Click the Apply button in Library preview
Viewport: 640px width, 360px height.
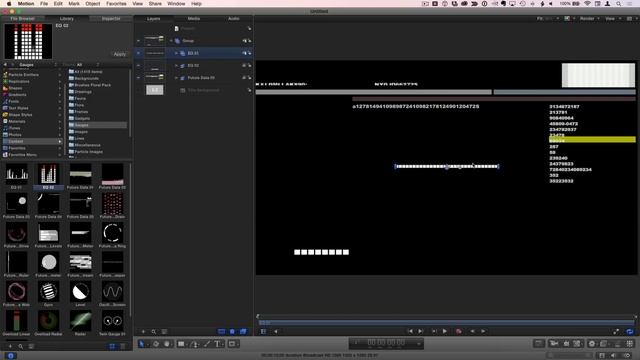pyautogui.click(x=120, y=54)
